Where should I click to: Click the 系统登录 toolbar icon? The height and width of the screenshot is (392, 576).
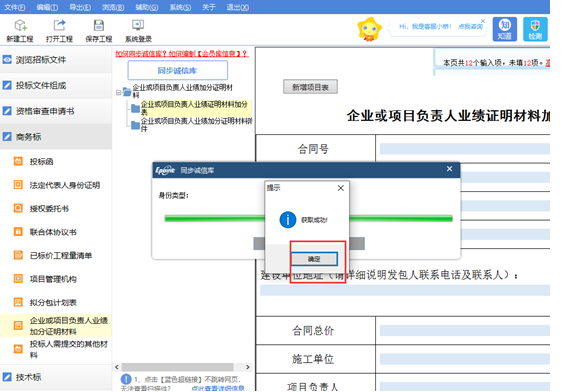coord(138,30)
